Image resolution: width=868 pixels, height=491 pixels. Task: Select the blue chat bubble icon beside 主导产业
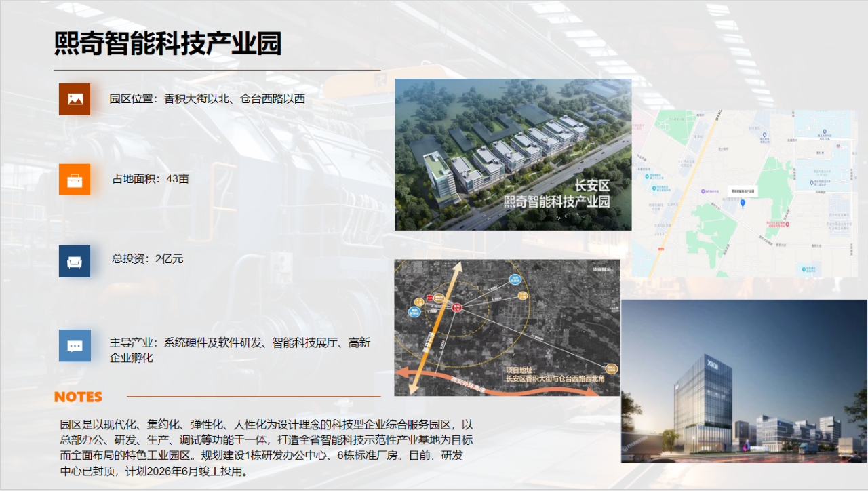coord(75,346)
